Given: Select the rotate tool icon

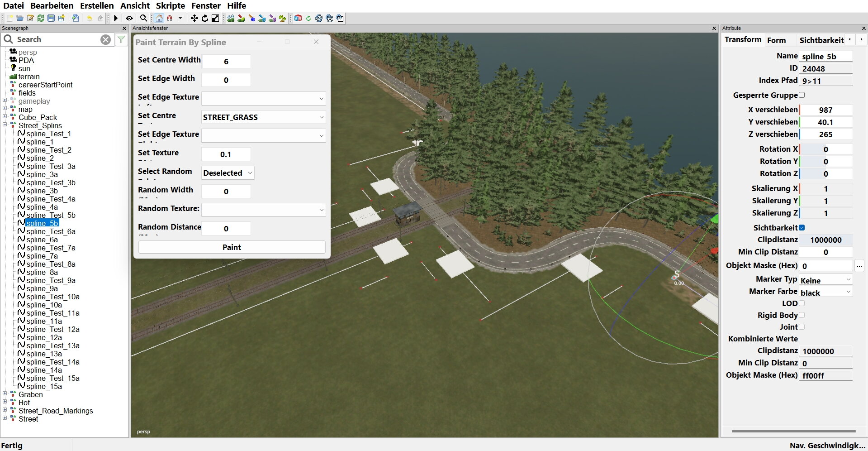Looking at the screenshot, I should pyautogui.click(x=204, y=18).
